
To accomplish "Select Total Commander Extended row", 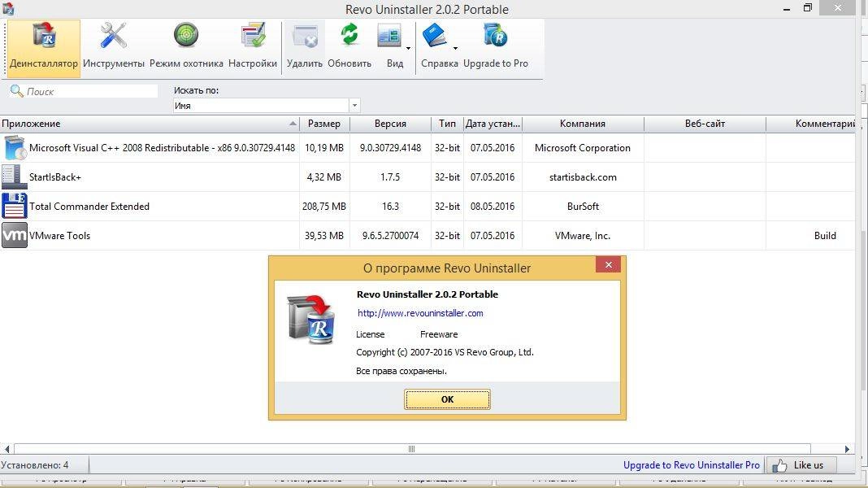I will [x=427, y=206].
